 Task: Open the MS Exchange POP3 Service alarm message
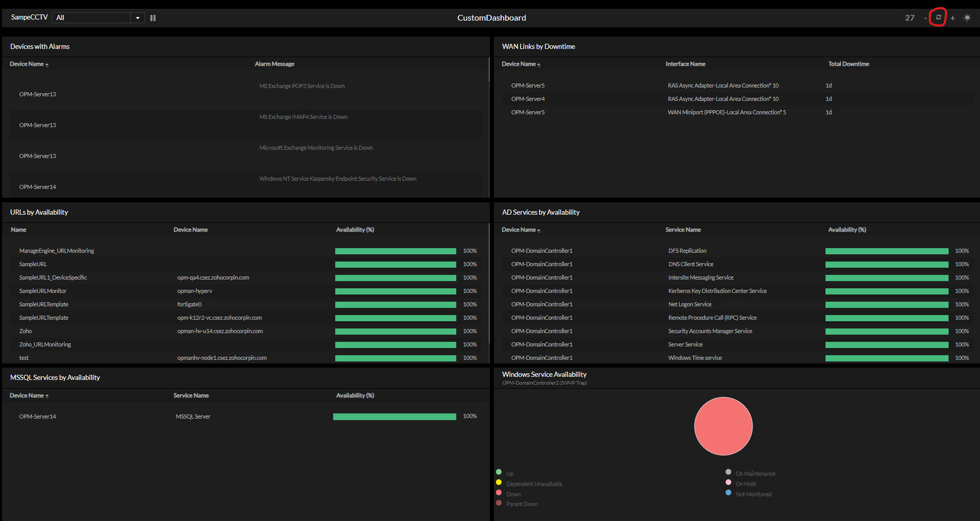[x=302, y=86]
